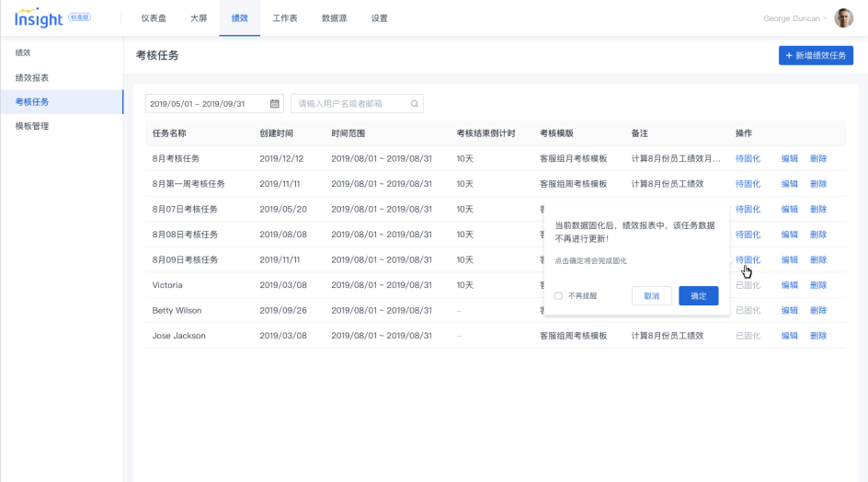Click the username or email search field
Image resolution: width=868 pixels, height=482 pixels.
(351, 104)
